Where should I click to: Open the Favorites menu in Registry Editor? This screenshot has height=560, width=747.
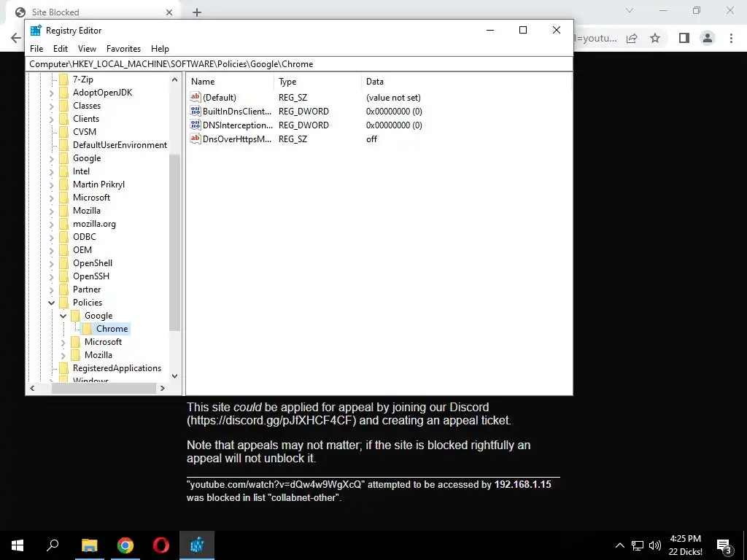(x=123, y=49)
